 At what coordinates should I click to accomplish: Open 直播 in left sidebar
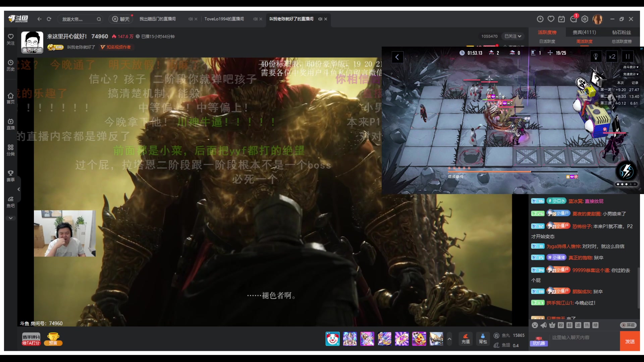pos(11,124)
